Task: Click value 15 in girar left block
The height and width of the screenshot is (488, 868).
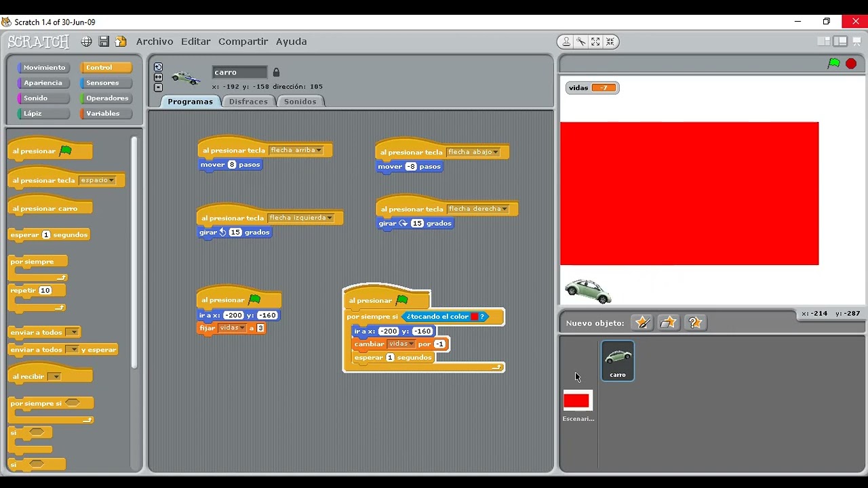Action: point(235,232)
